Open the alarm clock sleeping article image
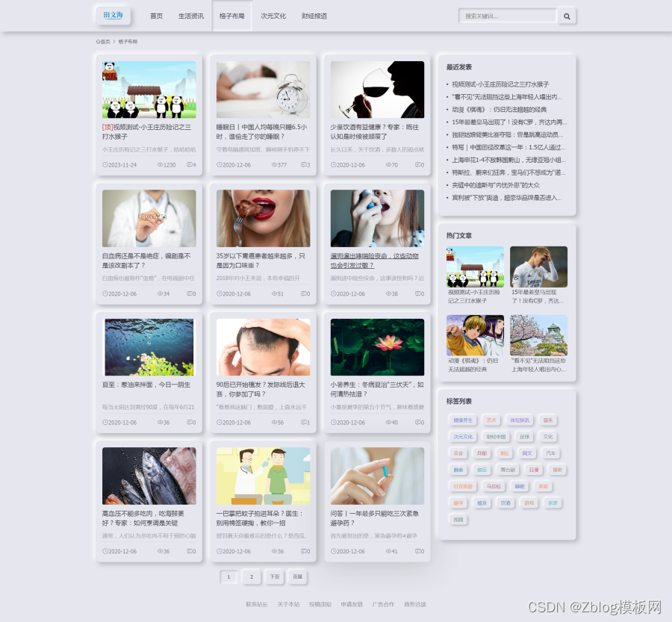The image size is (672, 622). (263, 90)
